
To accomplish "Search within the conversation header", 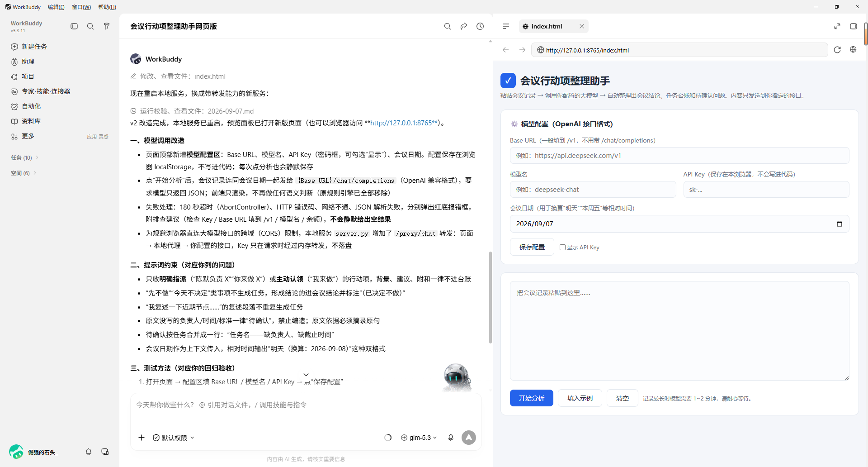I will pos(448,26).
